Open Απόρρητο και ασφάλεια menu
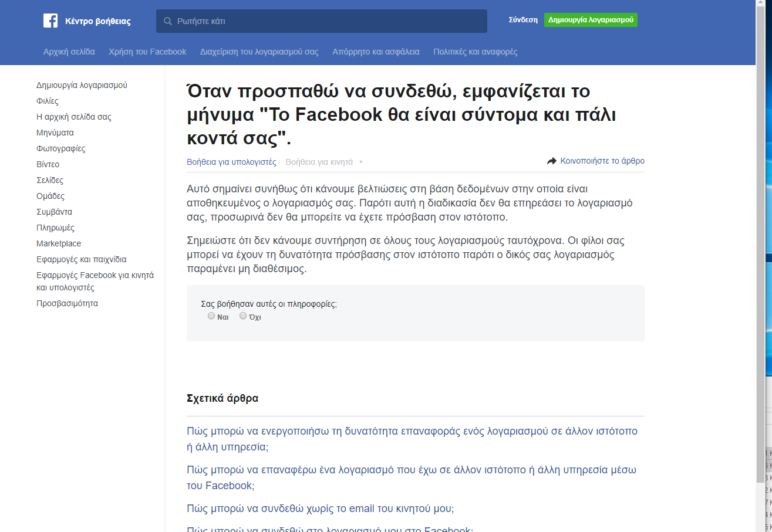Image resolution: width=772 pixels, height=532 pixels. [x=376, y=52]
